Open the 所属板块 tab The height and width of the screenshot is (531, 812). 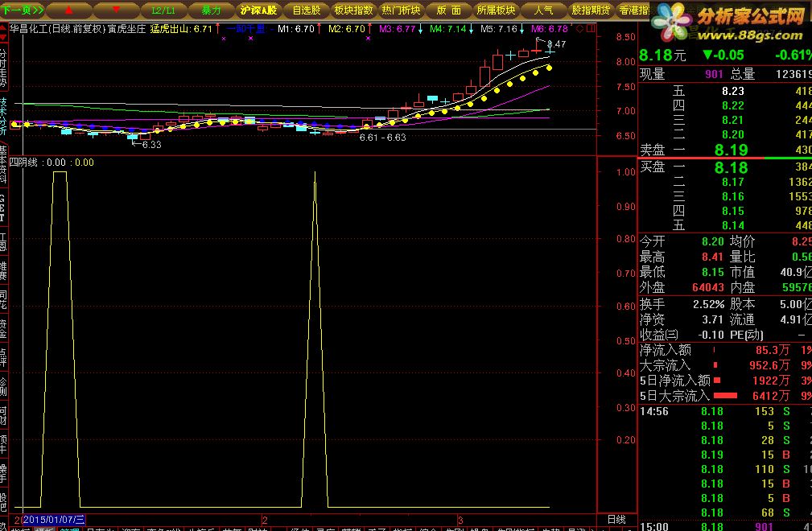[x=496, y=10]
